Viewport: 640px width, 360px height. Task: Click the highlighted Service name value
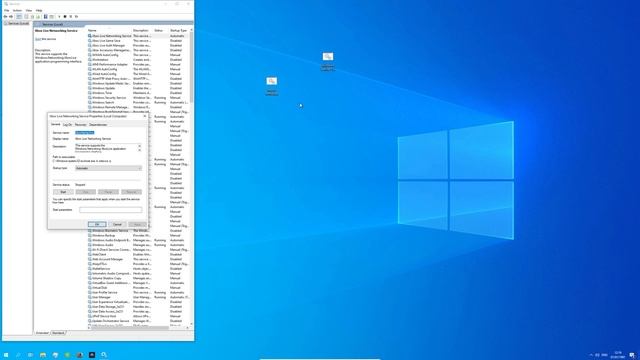coord(84,133)
